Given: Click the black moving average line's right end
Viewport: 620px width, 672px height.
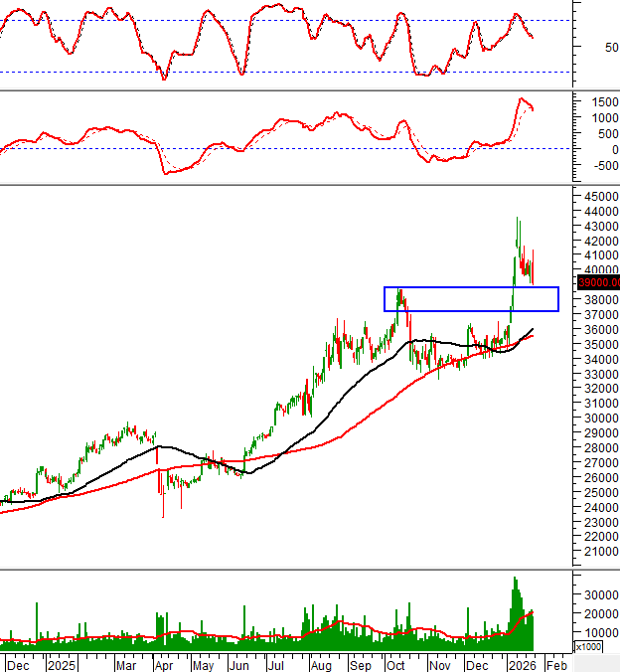Looking at the screenshot, I should [x=533, y=329].
